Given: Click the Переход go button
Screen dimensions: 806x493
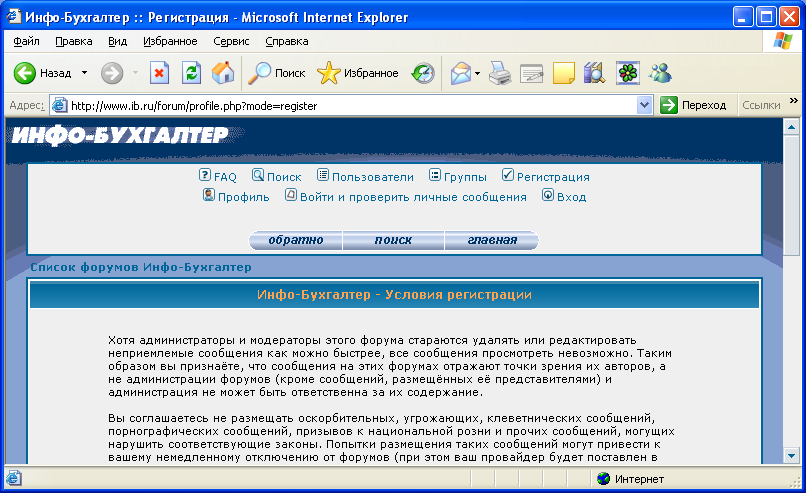Looking at the screenshot, I should (x=693, y=105).
